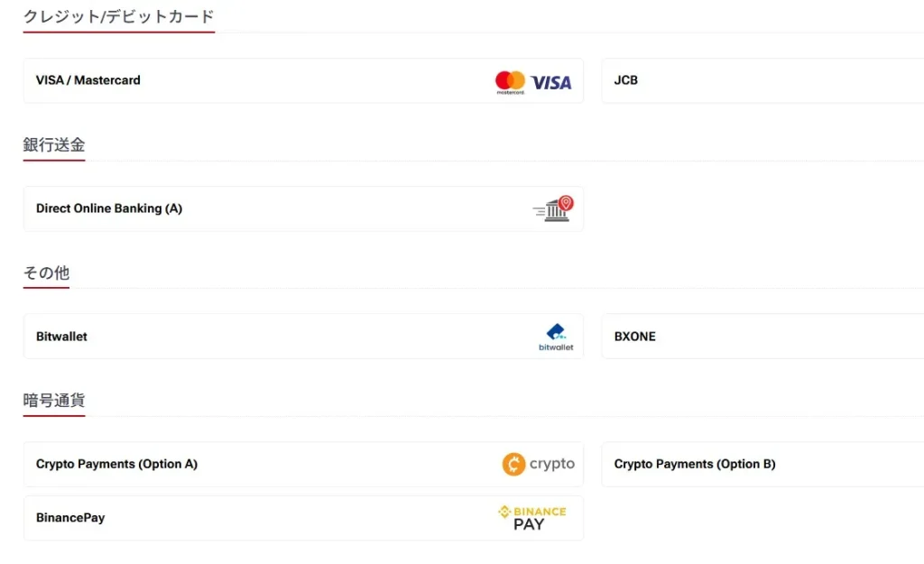
Task: Click the bitwallet logo
Action: [x=556, y=337]
